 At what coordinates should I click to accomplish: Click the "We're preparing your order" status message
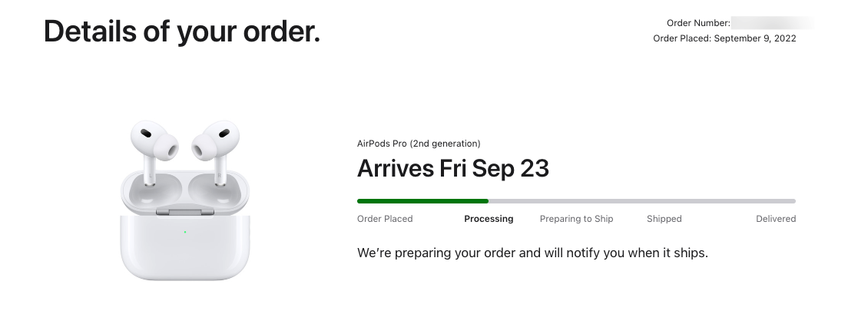532,253
